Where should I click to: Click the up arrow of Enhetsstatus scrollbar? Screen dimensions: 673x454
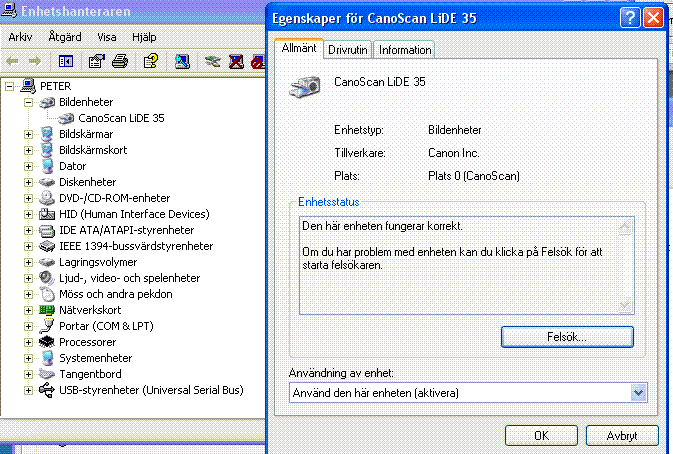point(625,226)
